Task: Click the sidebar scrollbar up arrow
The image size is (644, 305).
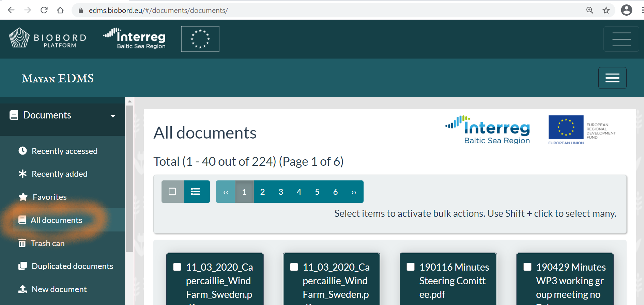Action: (129, 101)
